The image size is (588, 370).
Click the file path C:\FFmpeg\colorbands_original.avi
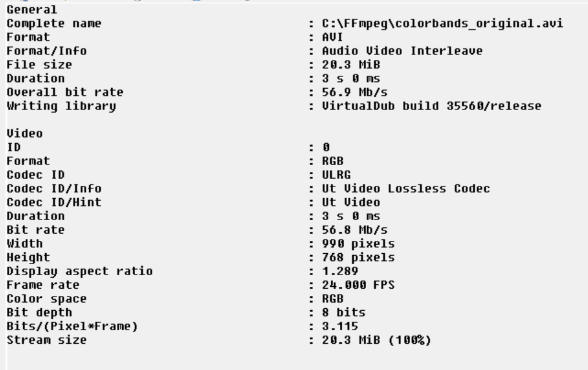(x=443, y=24)
